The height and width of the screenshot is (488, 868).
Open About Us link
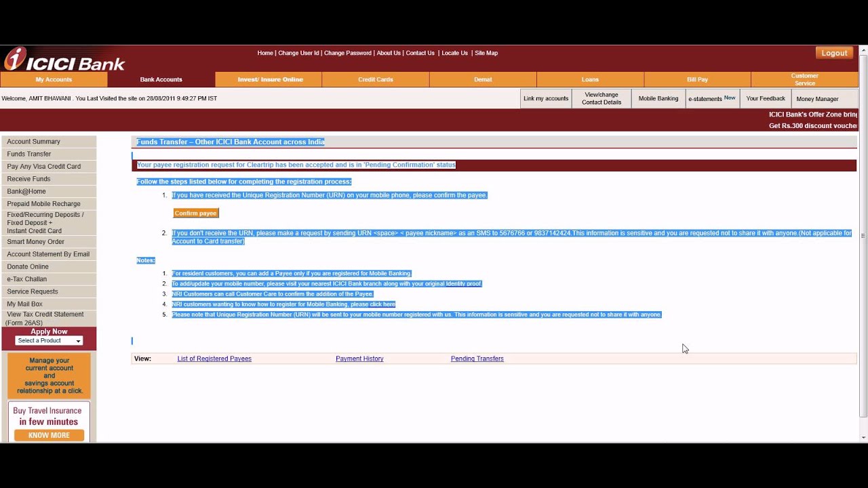click(389, 53)
